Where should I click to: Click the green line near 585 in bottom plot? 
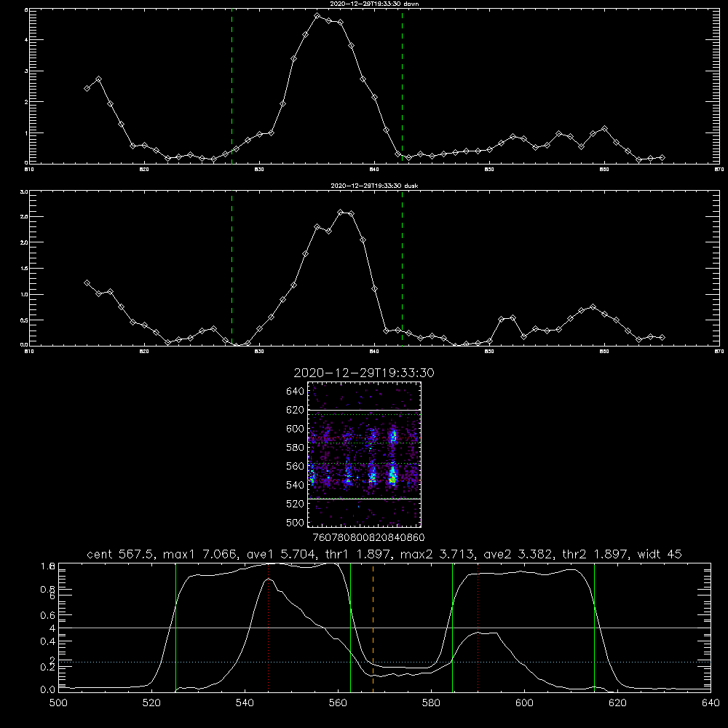452,628
